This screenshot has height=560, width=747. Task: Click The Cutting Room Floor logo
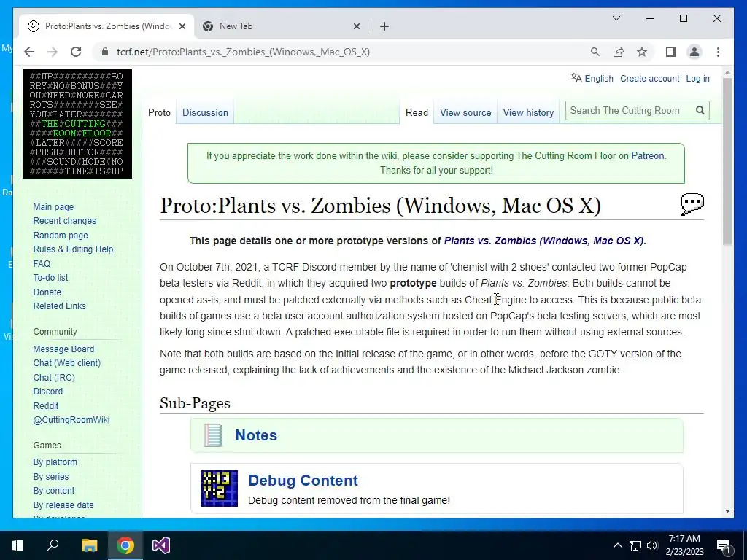(x=77, y=124)
